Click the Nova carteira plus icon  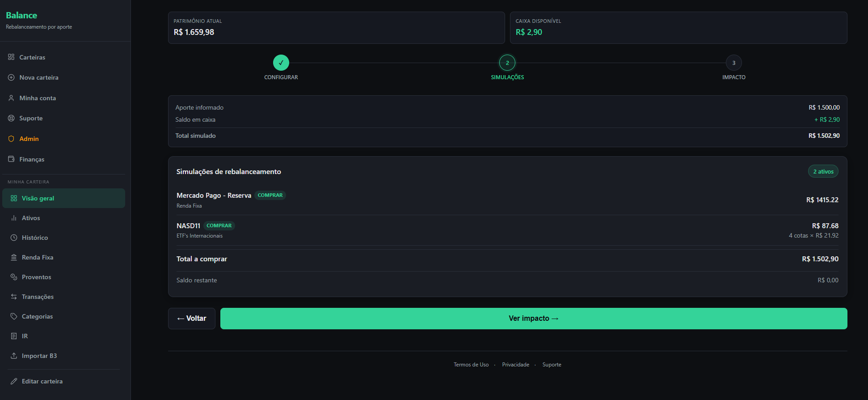pos(11,77)
